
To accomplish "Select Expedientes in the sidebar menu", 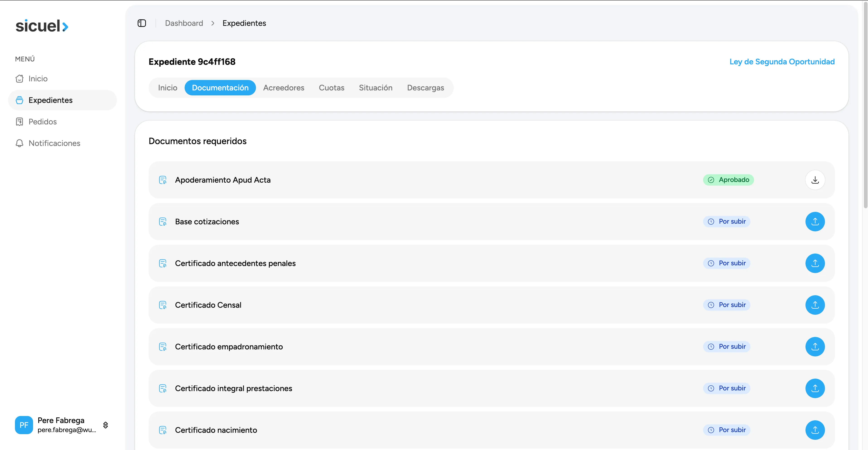I will 62,100.
